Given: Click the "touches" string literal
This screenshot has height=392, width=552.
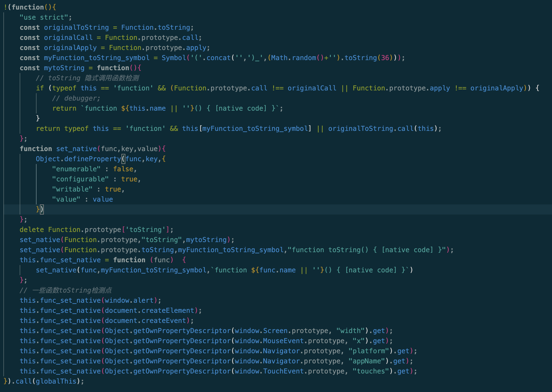Looking at the screenshot, I should click(x=370, y=371).
